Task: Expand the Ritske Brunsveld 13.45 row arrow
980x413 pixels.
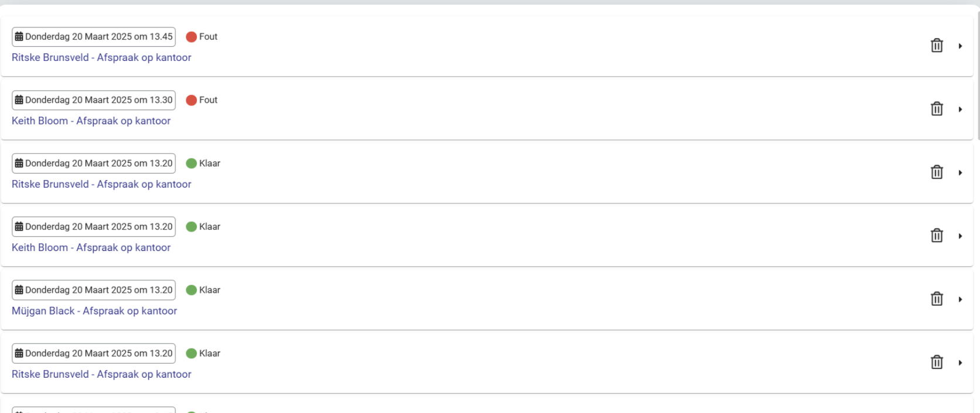Action: 960,46
